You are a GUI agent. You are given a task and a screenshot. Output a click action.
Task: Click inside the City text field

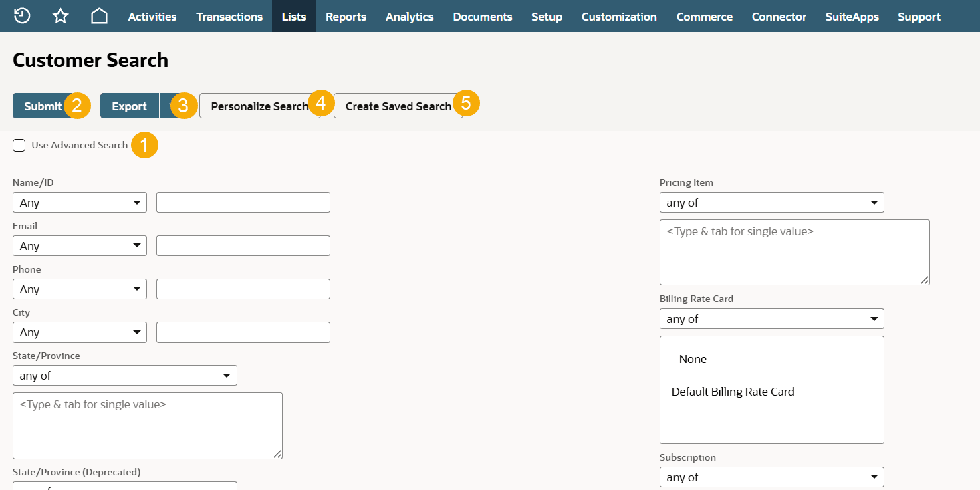coord(243,332)
